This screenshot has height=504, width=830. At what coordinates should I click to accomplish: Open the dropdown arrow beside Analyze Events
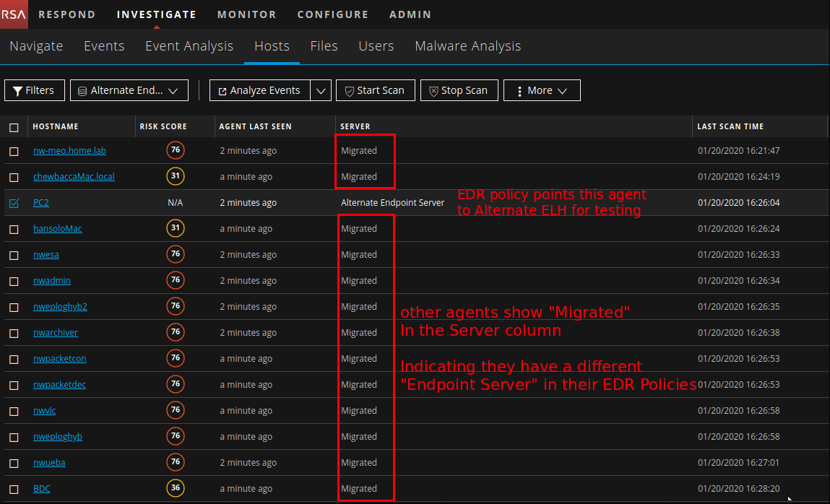[x=321, y=90]
